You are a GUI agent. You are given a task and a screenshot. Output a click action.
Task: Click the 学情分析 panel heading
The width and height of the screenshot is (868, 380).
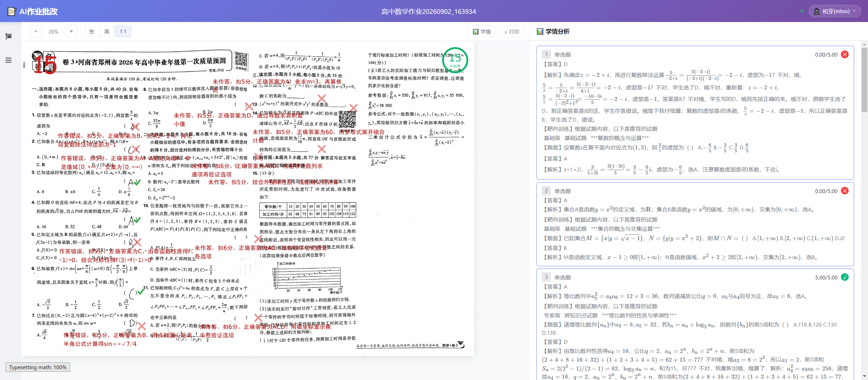(558, 31)
